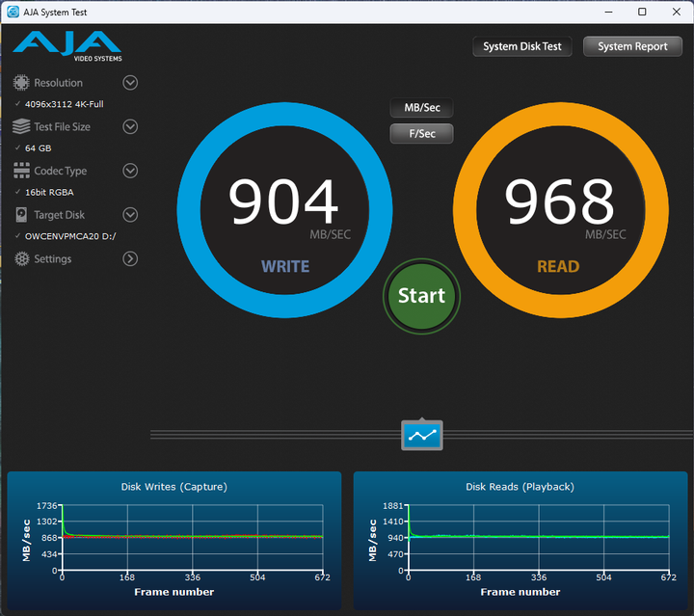Click the Settings gear icon
This screenshot has width=694, height=616.
coord(21,258)
